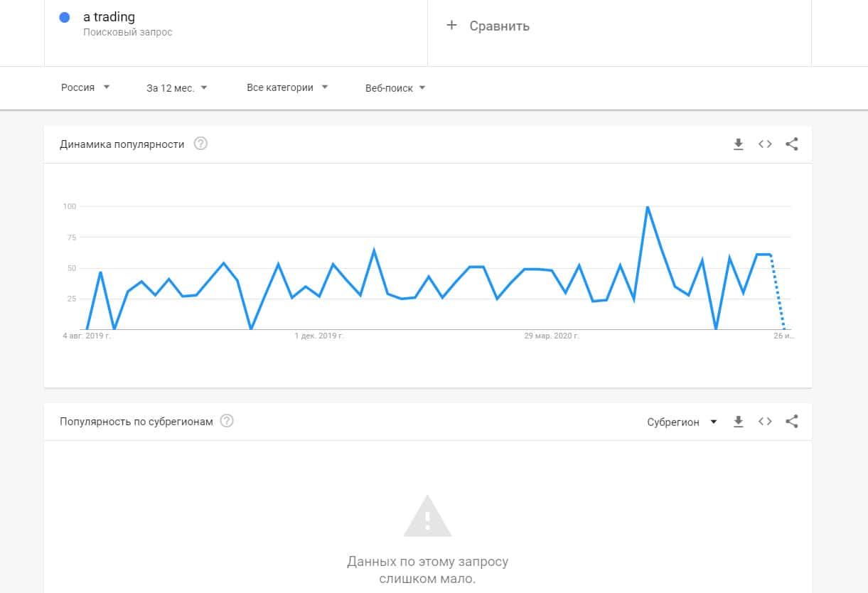Share the popularity dynamics chart
This screenshot has width=868, height=593.
792,144
